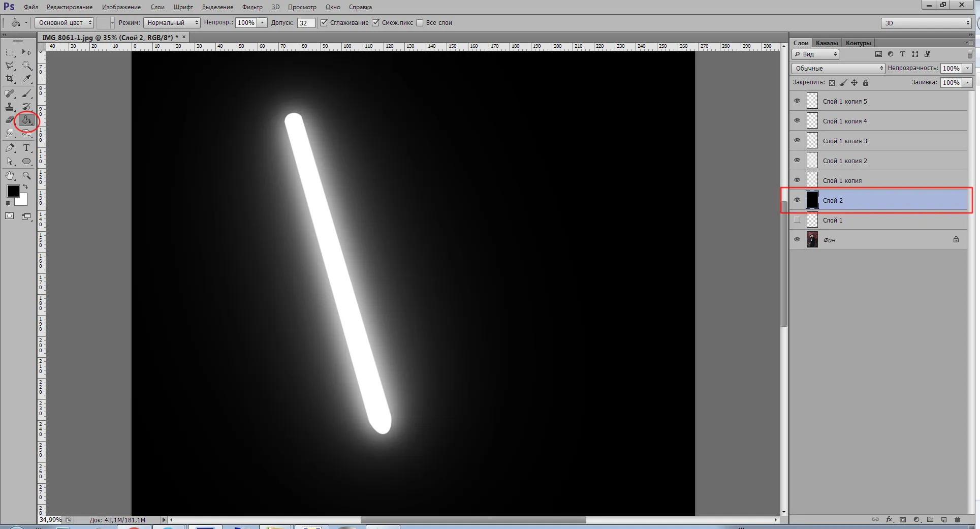Switch to the Контуры tab
Image resolution: width=980 pixels, height=529 pixels.
(x=858, y=43)
